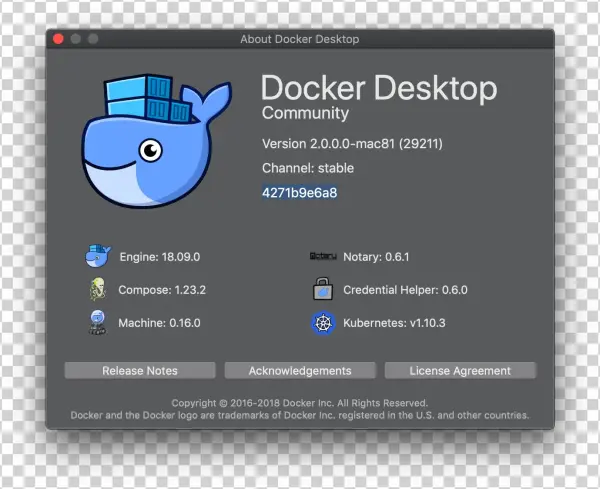Click the Version 2.0.0.0-mac81 text

[352, 144]
